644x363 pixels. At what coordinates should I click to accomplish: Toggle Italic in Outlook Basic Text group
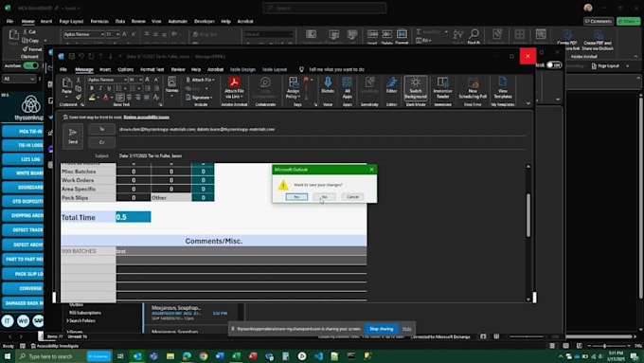(x=100, y=88)
